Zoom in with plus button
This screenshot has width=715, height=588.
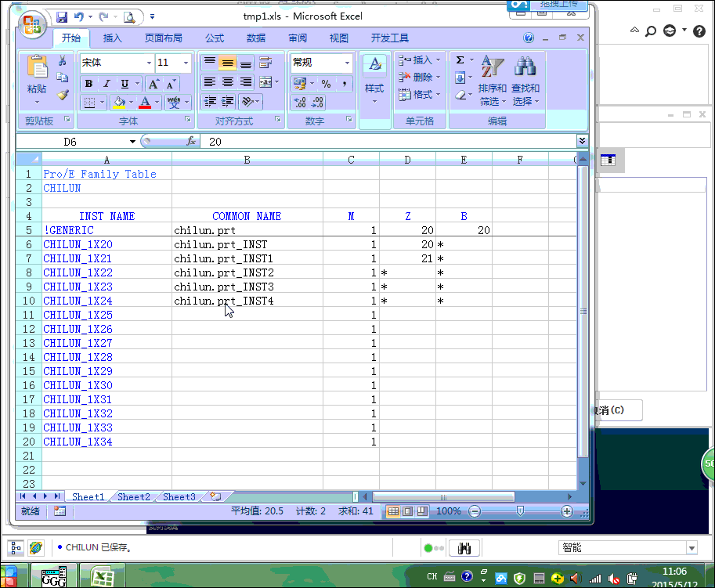[567, 511]
